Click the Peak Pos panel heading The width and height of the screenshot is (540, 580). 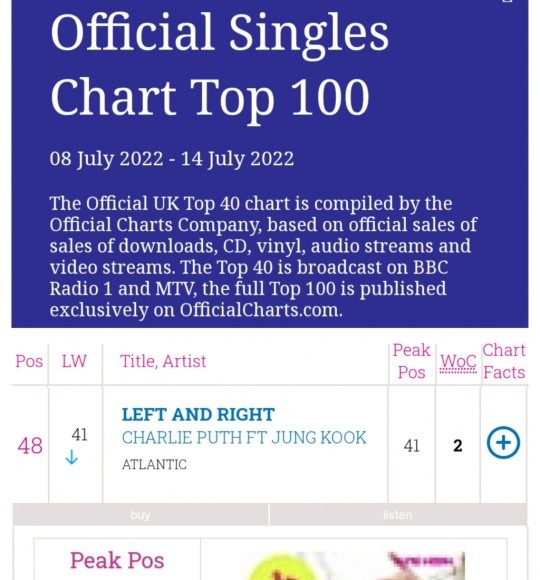pyautogui.click(x=117, y=560)
